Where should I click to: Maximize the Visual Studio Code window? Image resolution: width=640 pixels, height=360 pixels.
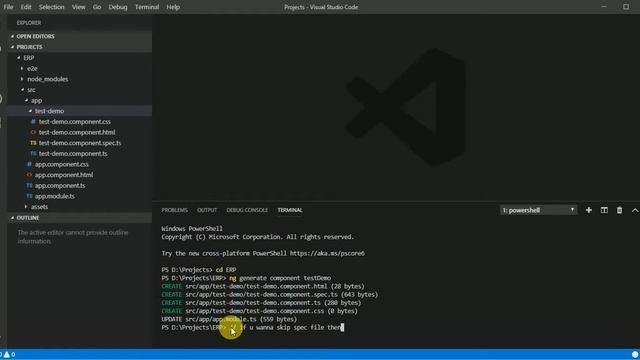tap(626, 7)
